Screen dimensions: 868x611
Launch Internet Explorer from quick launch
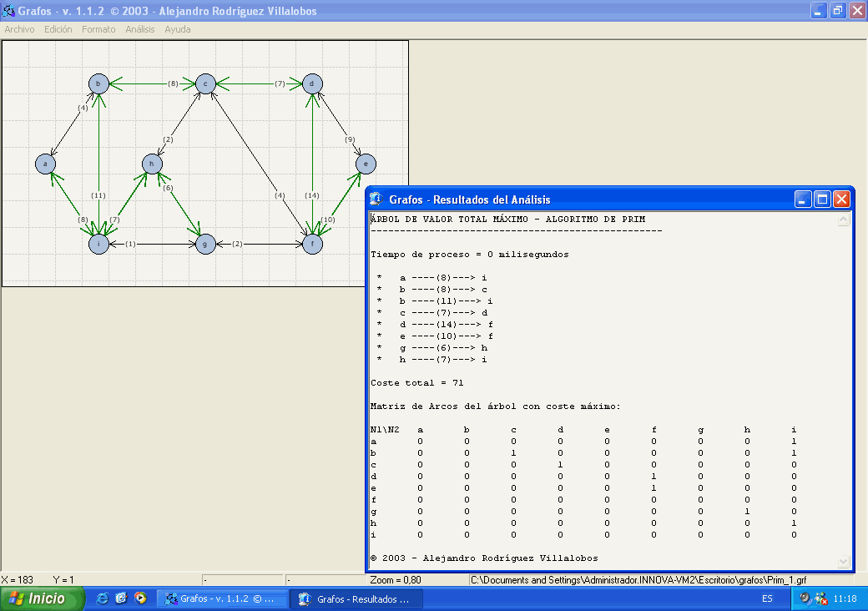pyautogui.click(x=103, y=598)
